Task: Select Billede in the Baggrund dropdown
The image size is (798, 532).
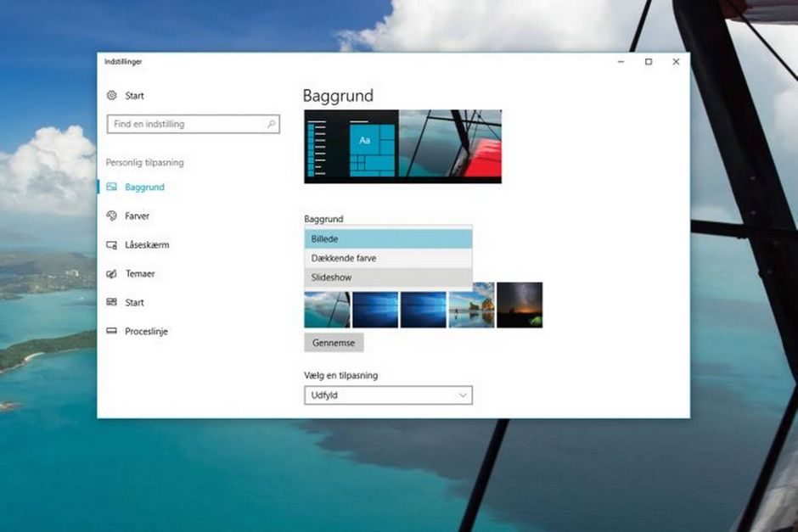Action: pyautogui.click(x=388, y=238)
